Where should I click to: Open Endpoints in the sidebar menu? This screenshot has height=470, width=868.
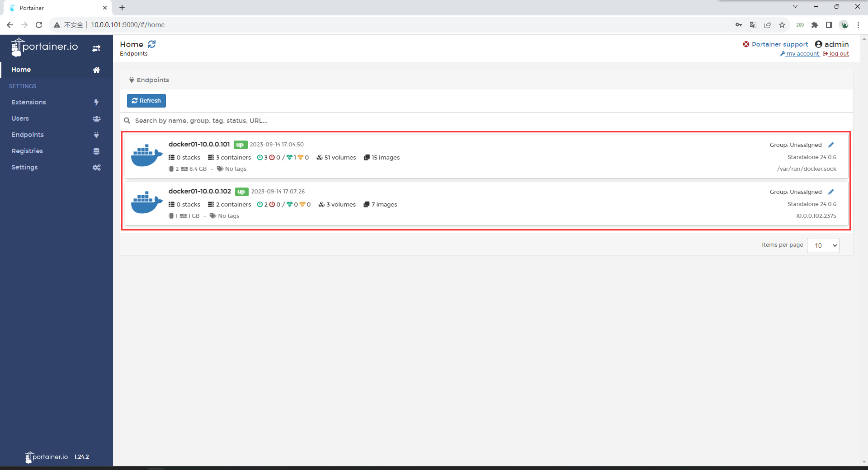pyautogui.click(x=57, y=135)
